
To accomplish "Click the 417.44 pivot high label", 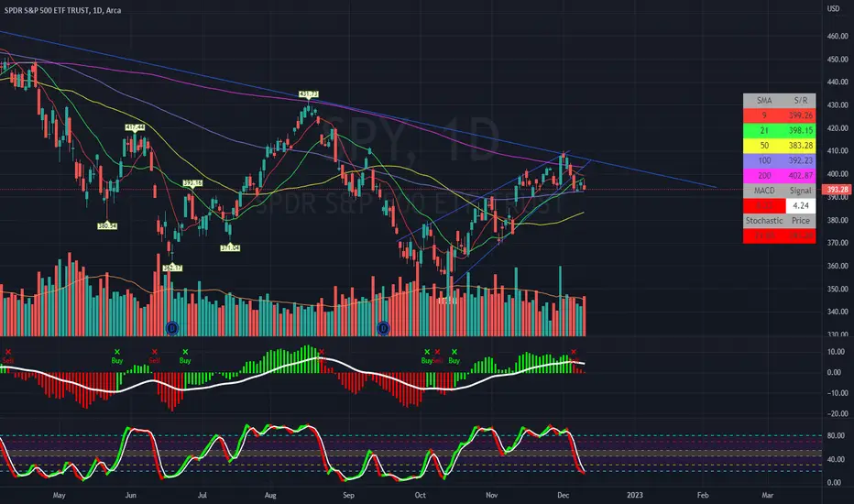I will click(x=135, y=127).
